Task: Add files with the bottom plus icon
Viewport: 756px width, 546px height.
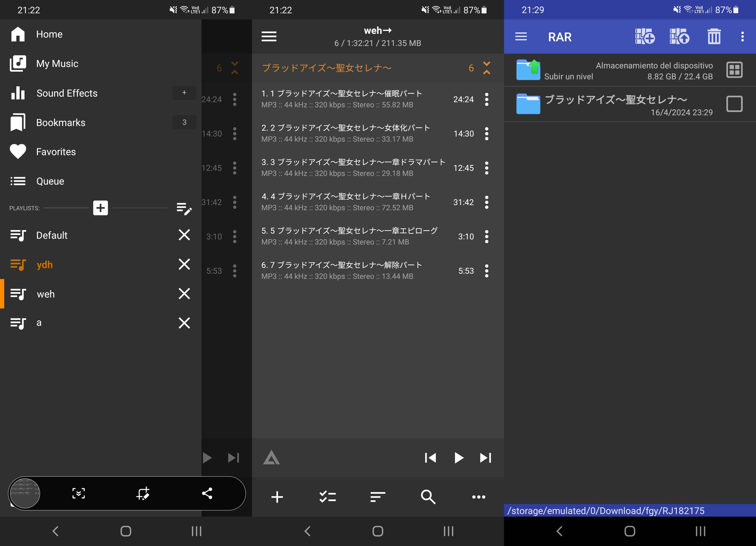Action: point(277,497)
